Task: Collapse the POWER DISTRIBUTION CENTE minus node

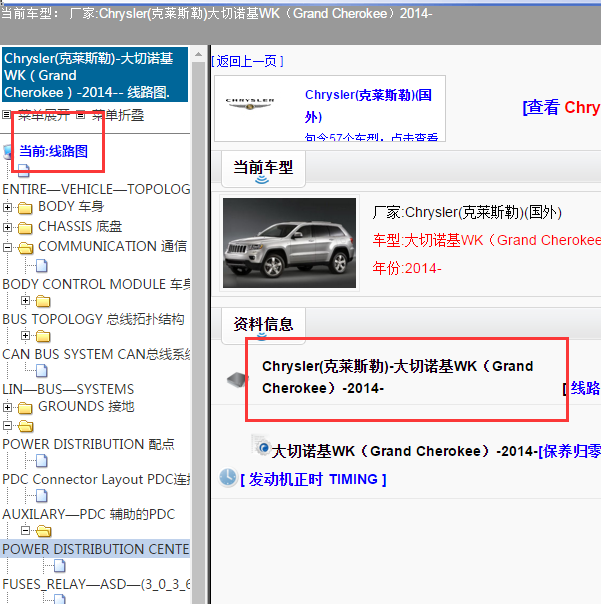Action: coord(25,530)
